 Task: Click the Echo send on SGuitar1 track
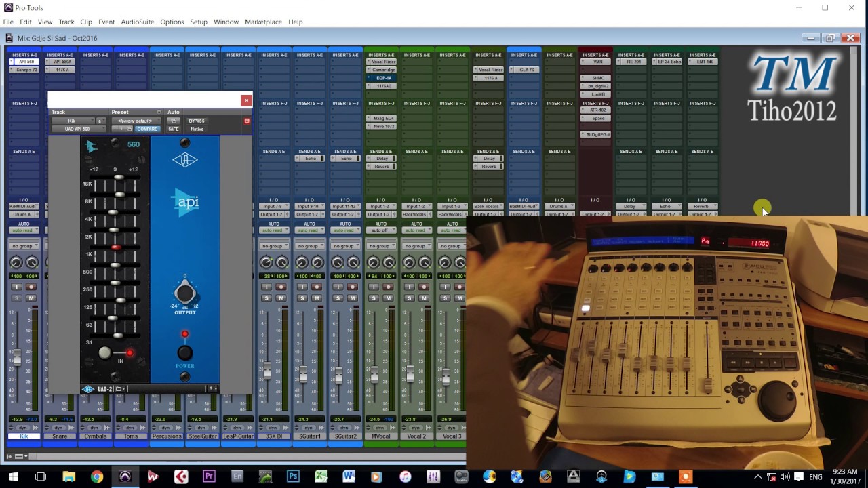click(311, 159)
